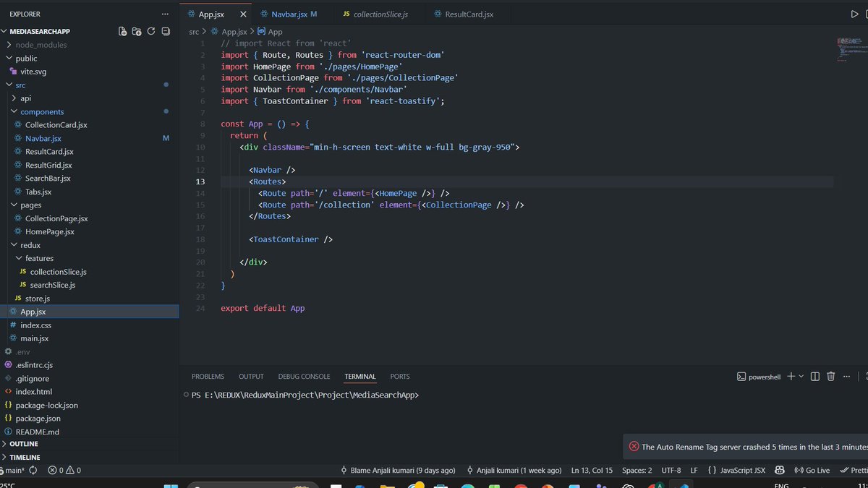868x488 pixels.
Task: Run the code with the play icon
Action: [x=855, y=14]
